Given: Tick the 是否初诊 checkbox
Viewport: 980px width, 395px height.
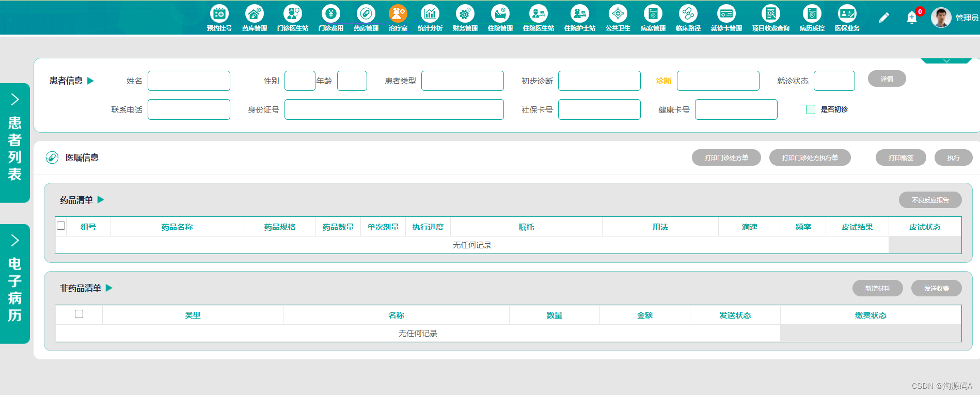Looking at the screenshot, I should (811, 109).
